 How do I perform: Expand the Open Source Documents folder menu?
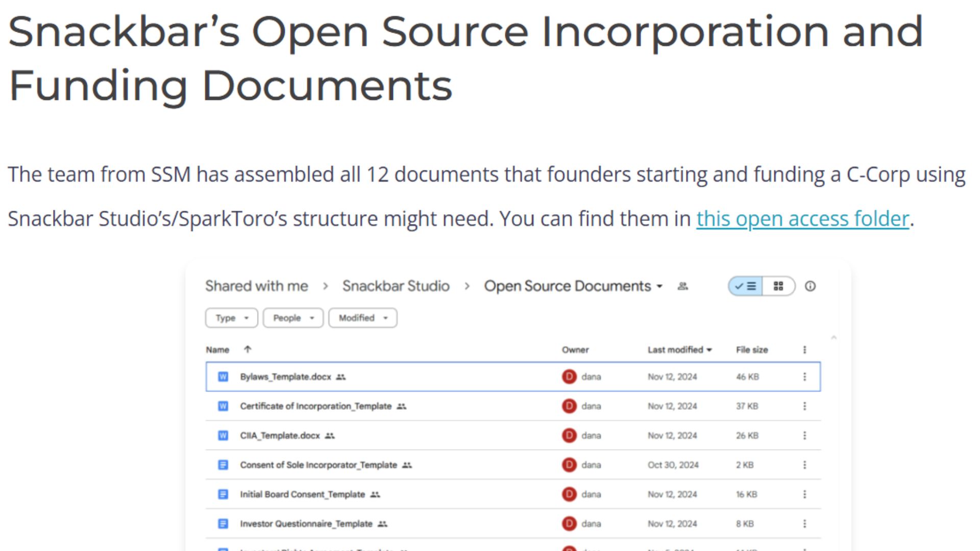659,286
